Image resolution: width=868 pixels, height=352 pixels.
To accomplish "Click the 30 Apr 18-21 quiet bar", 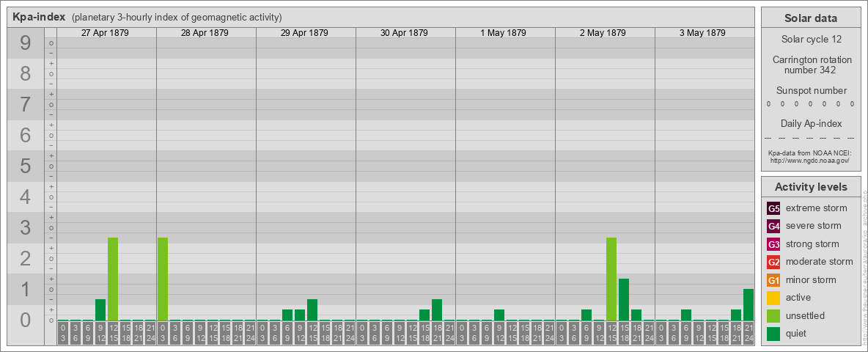I will point(437,310).
